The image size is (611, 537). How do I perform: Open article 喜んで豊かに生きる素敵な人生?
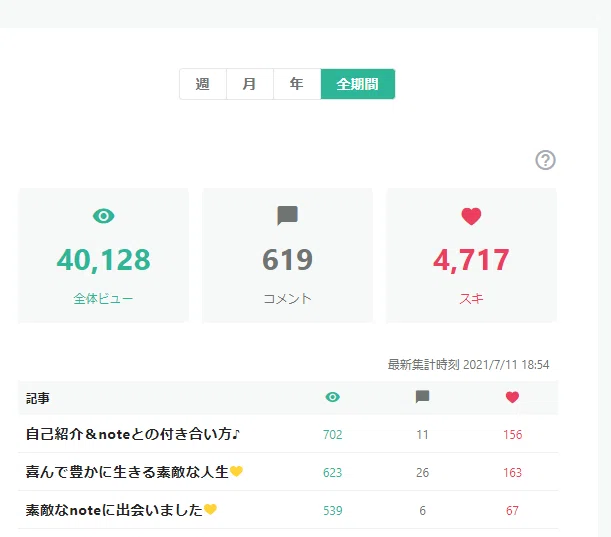click(134, 472)
